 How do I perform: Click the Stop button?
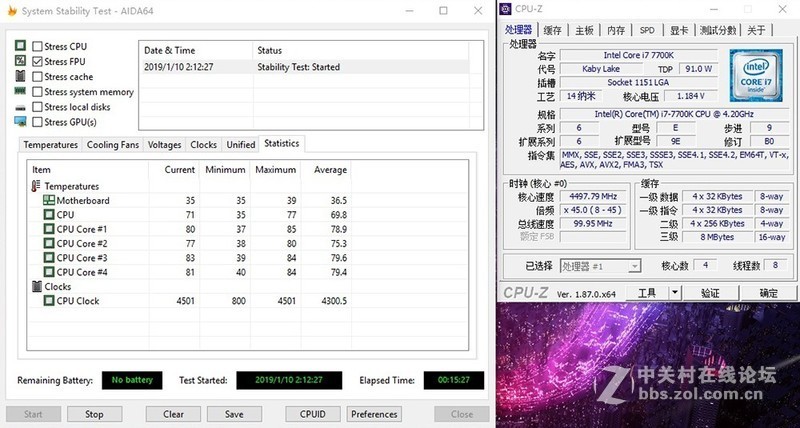pyautogui.click(x=94, y=414)
